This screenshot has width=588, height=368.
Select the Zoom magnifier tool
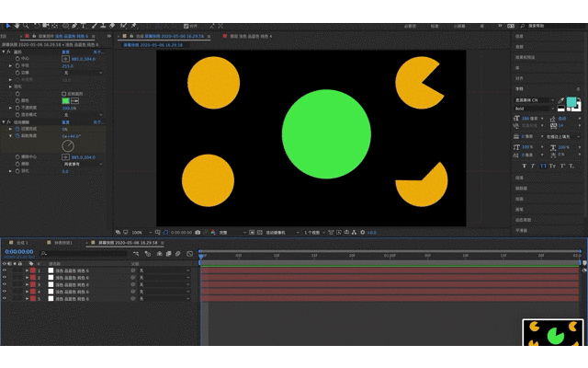click(26, 26)
